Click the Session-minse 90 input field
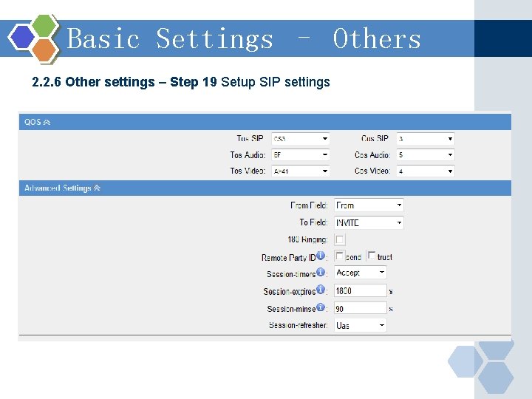The image size is (532, 399). (361, 308)
